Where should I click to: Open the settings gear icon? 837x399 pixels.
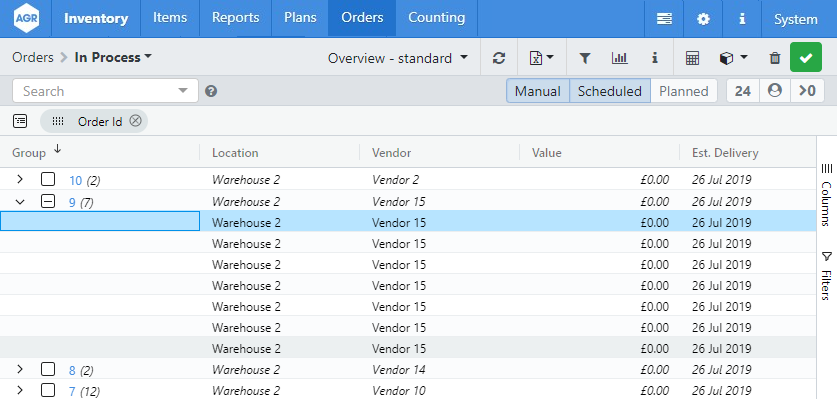[704, 19]
